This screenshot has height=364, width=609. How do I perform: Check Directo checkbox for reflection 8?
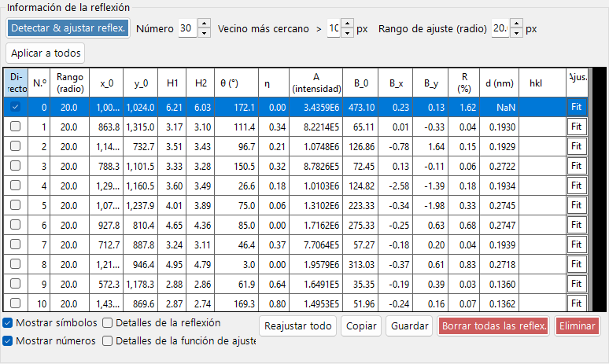(15, 264)
